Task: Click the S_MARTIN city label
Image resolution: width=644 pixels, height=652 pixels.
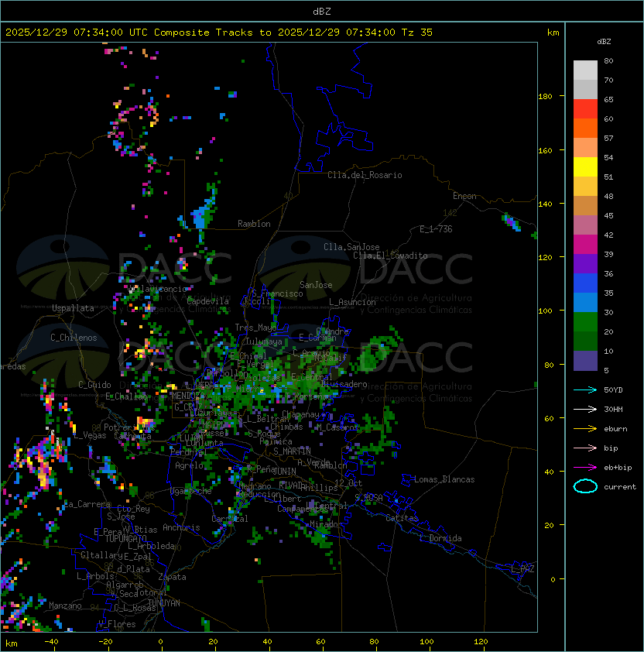Action: point(293,451)
